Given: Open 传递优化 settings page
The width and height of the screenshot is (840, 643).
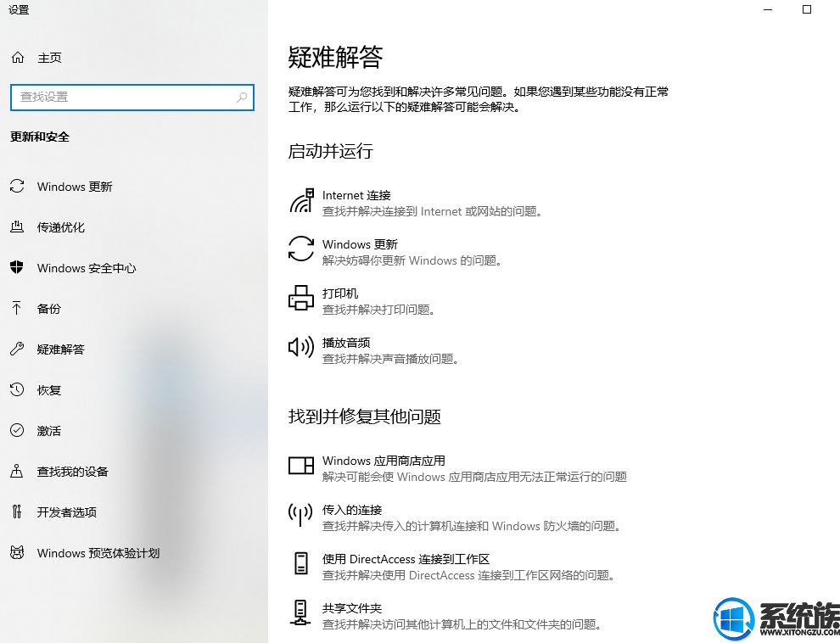Looking at the screenshot, I should (x=60, y=227).
